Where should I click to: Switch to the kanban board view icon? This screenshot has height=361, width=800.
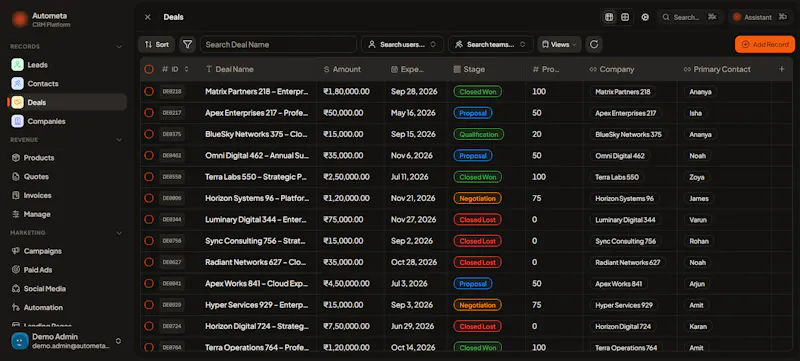[625, 17]
